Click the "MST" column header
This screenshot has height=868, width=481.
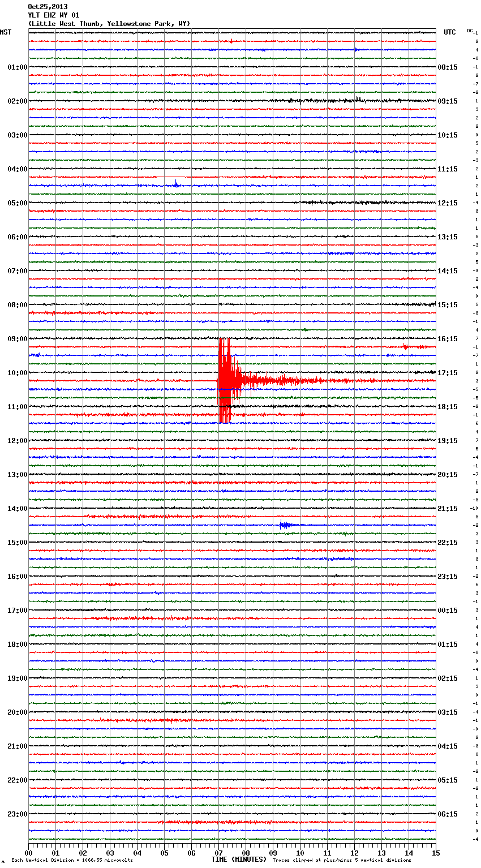click(x=6, y=32)
